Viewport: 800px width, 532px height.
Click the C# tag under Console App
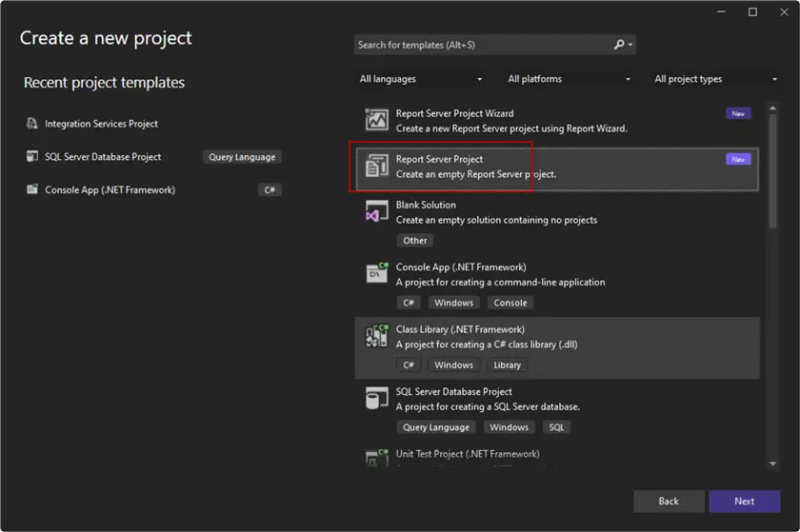409,303
